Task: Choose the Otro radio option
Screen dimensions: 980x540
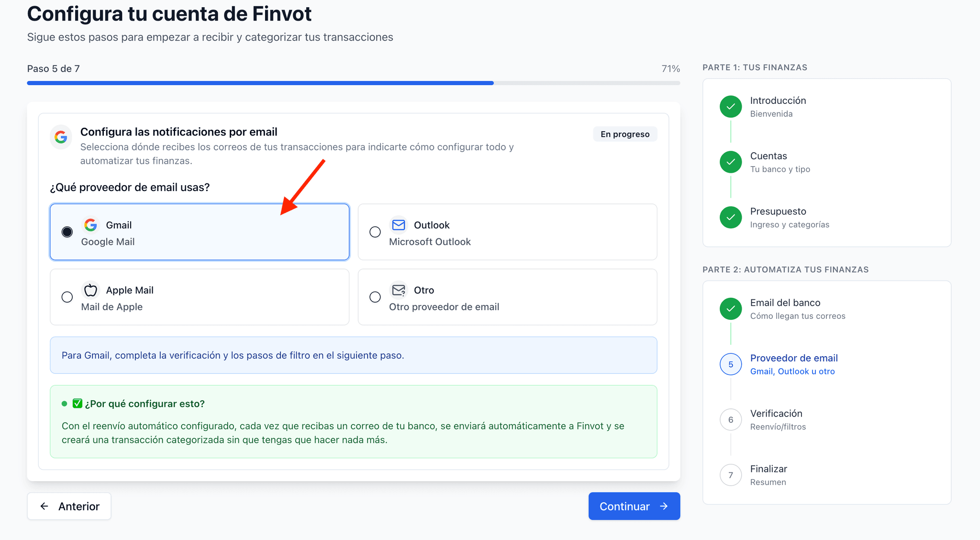Action: 375,297
